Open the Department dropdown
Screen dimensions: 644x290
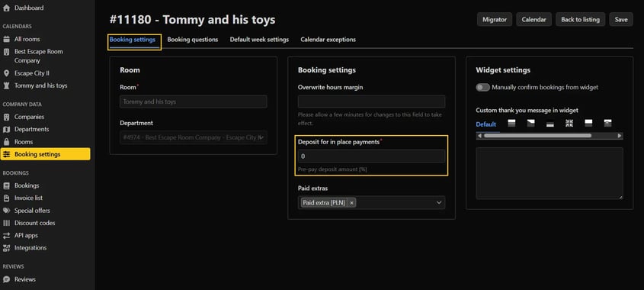tap(194, 138)
